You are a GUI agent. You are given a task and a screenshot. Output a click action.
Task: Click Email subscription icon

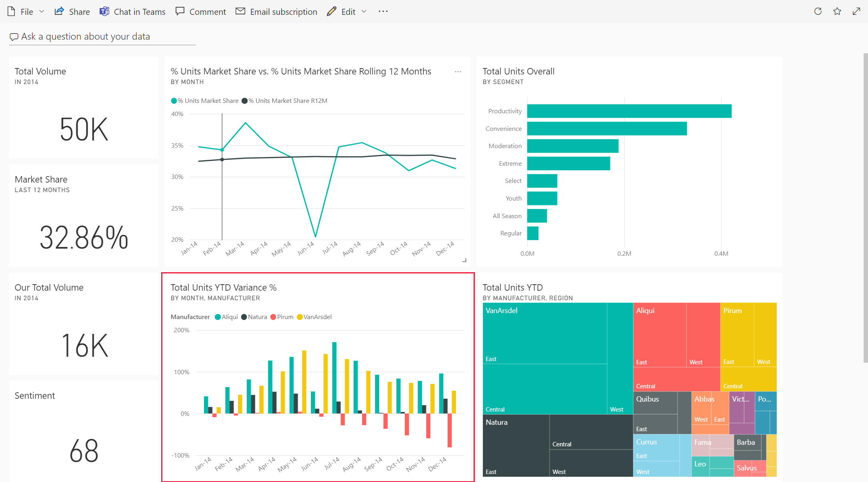tap(240, 11)
